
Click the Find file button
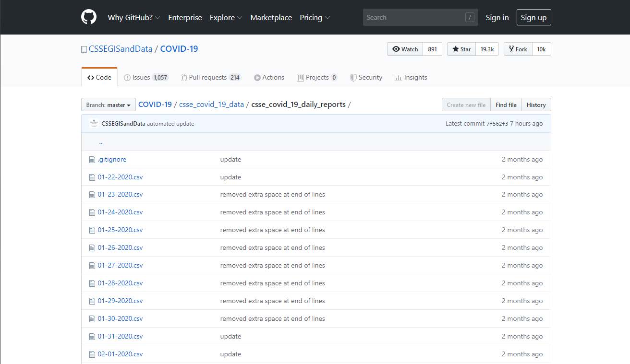(x=506, y=105)
